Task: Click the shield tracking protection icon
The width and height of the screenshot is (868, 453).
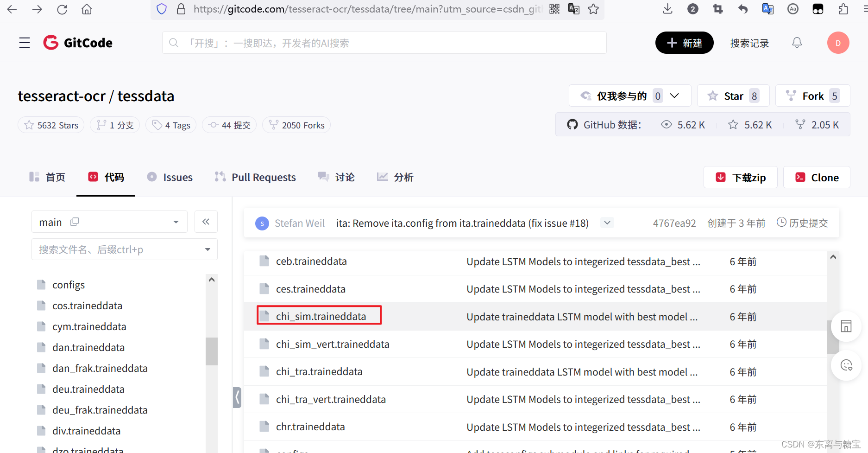Action: coord(162,9)
